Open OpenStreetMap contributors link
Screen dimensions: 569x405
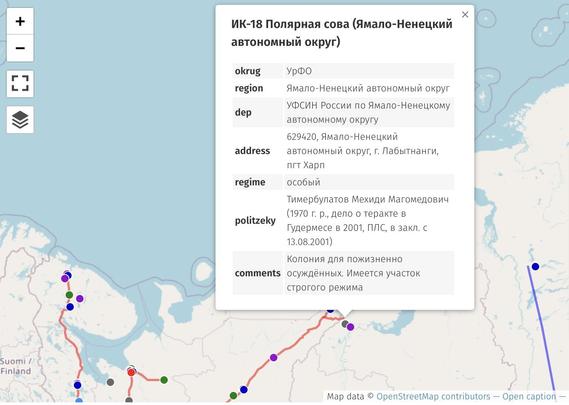click(x=433, y=396)
